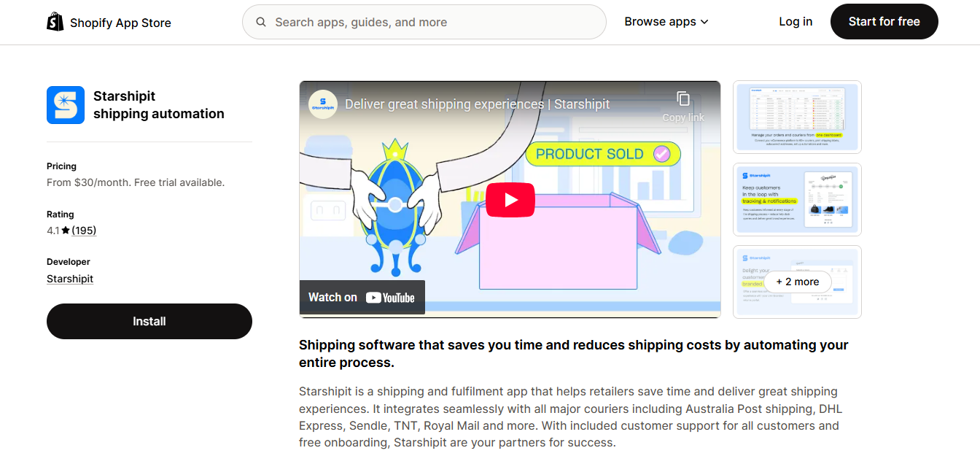Click the Starshipit developer link
Viewport: 980px width, 464px height.
[69, 278]
